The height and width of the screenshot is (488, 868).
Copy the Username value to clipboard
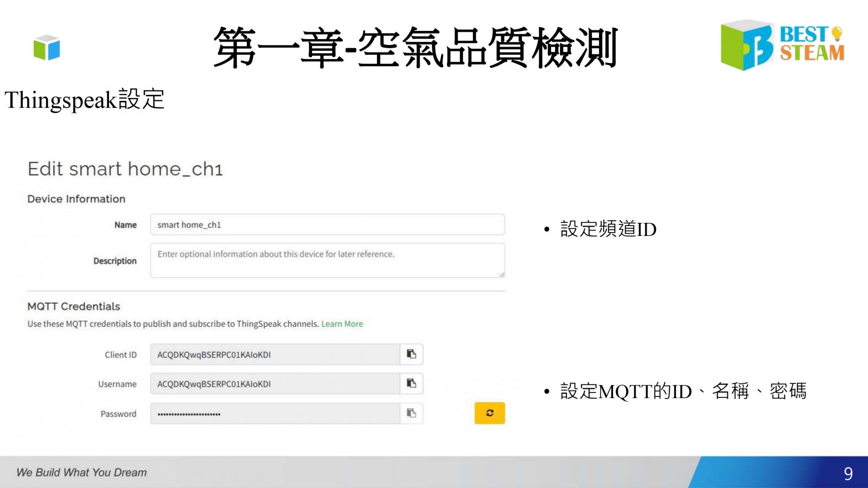point(411,384)
